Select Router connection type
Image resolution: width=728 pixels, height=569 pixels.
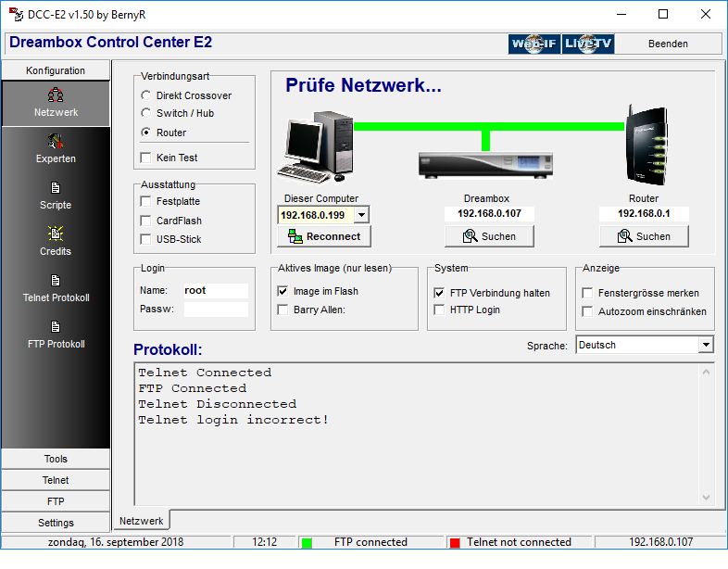(145, 133)
